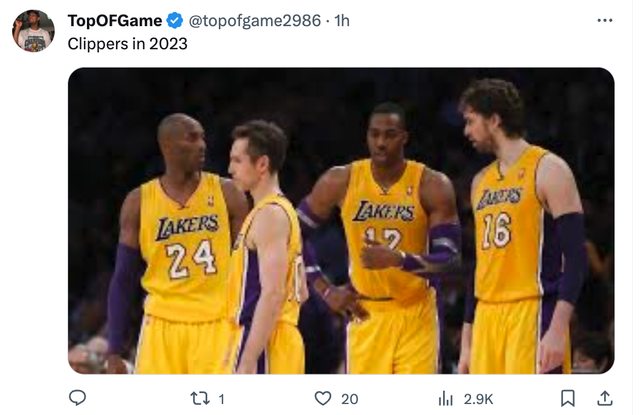Click the blue verified checkmark badge
The image size is (640, 415).
point(174,20)
